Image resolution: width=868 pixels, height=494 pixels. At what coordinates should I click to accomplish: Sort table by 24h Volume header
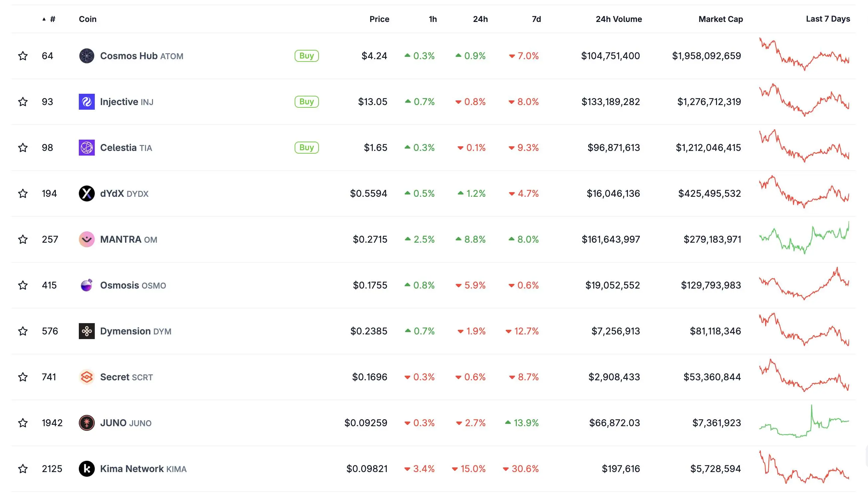[619, 19]
